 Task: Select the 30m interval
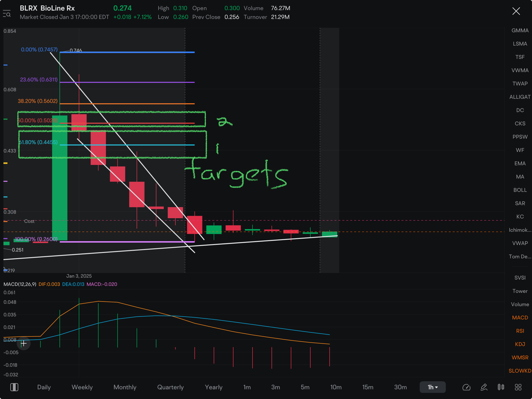[x=400, y=387]
